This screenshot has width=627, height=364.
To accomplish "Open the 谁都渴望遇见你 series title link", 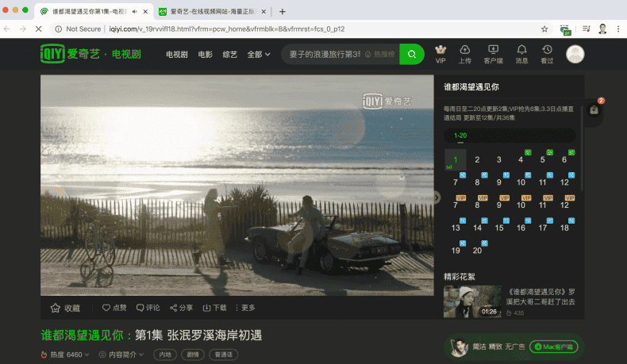I will click(x=83, y=335).
